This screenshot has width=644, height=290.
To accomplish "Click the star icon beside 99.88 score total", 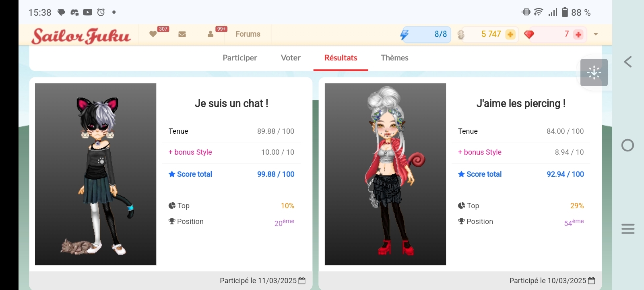I will 172,174.
